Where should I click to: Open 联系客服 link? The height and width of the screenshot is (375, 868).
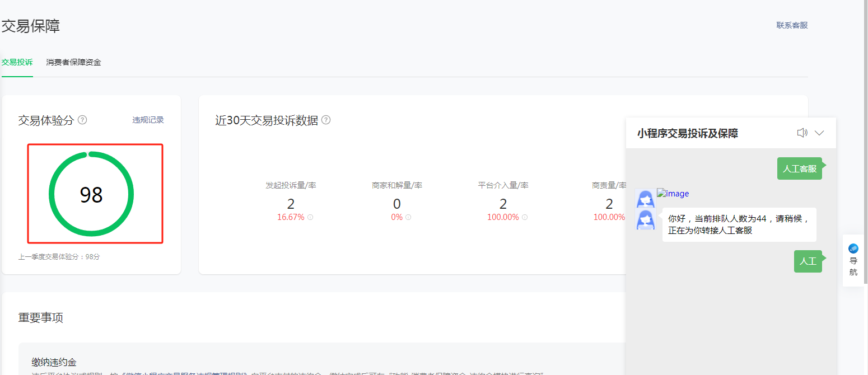point(792,25)
